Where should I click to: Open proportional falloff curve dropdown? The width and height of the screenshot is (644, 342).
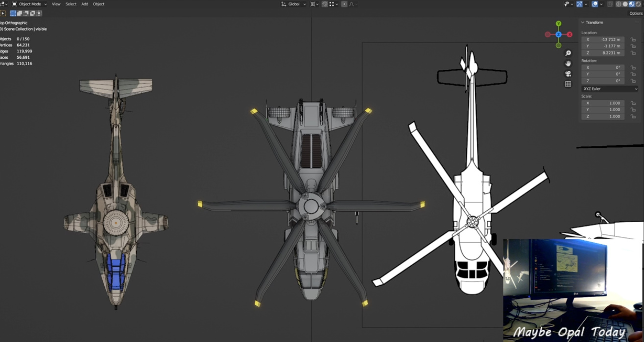pyautogui.click(x=353, y=4)
